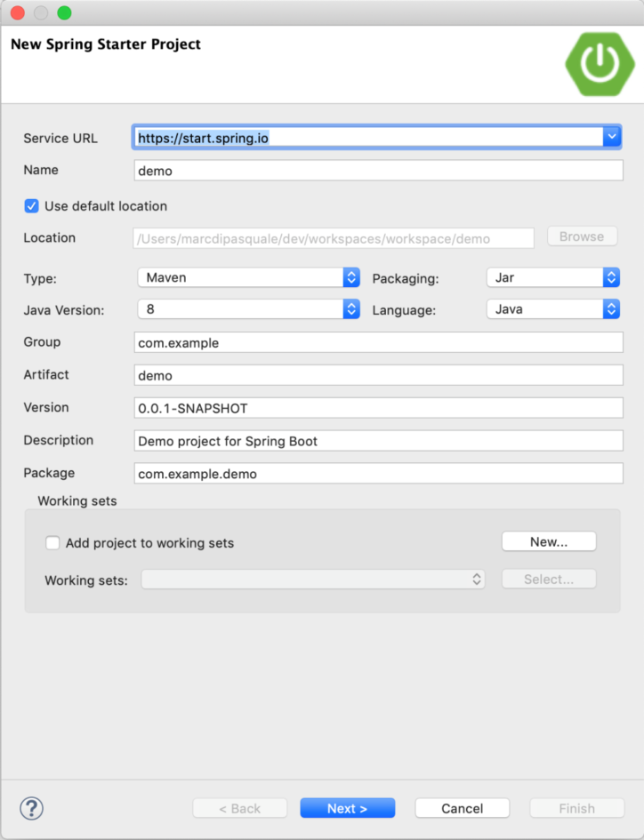This screenshot has width=644, height=840.
Task: Click into the Name text field
Action: (378, 171)
